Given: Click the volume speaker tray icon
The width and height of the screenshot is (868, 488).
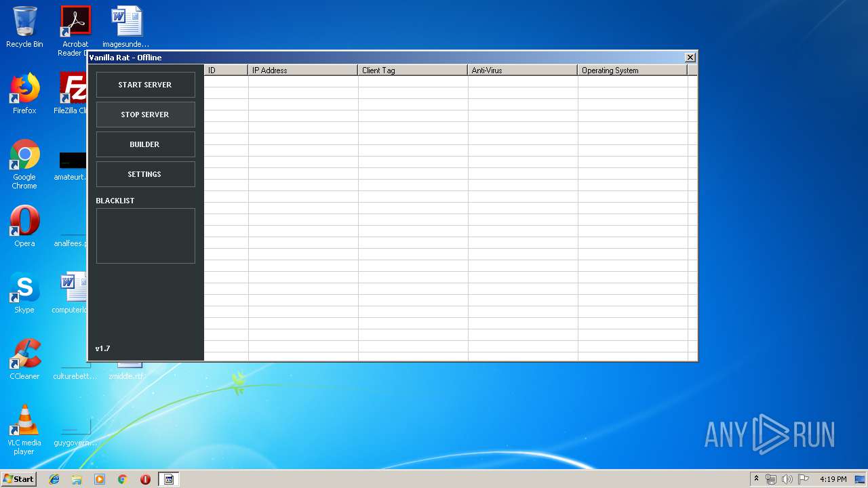Looking at the screenshot, I should 787,479.
